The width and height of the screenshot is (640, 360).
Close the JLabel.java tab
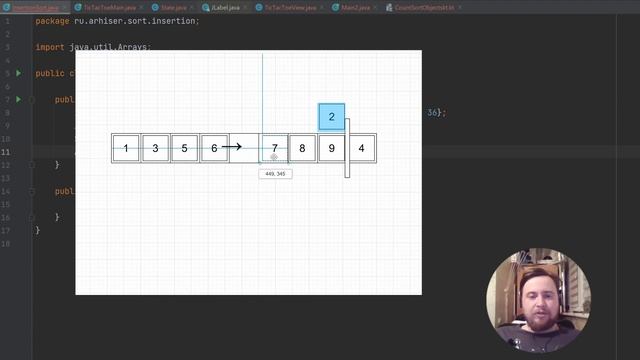pyautogui.click(x=245, y=7)
